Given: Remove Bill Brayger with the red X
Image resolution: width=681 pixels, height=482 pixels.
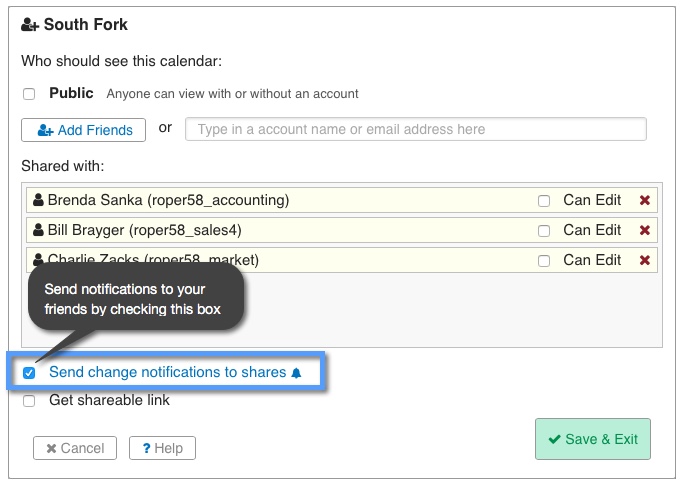Looking at the screenshot, I should pos(645,230).
